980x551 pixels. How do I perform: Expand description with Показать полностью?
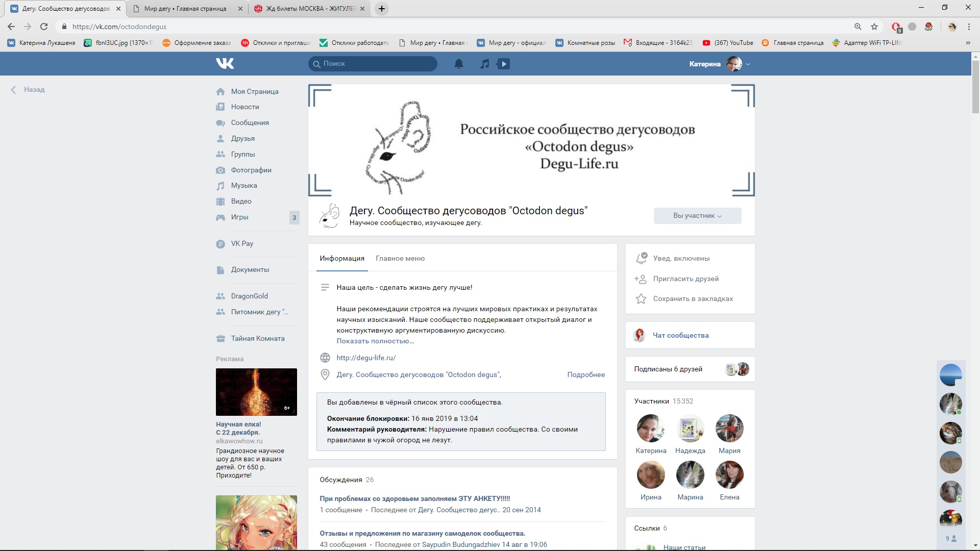[375, 341]
